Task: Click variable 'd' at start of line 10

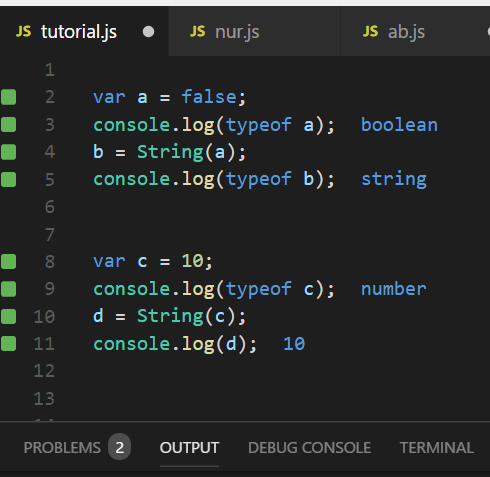Action: pos(98,316)
